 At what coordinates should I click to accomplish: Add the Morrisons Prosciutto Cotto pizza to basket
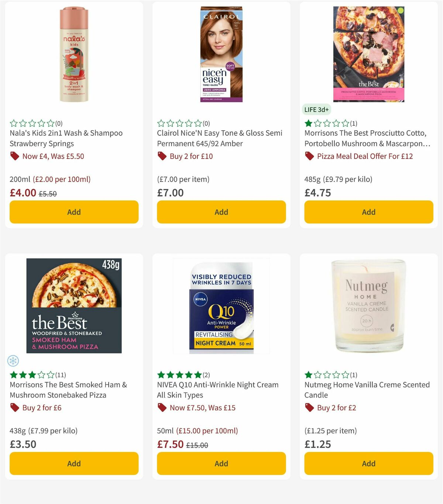click(x=368, y=212)
